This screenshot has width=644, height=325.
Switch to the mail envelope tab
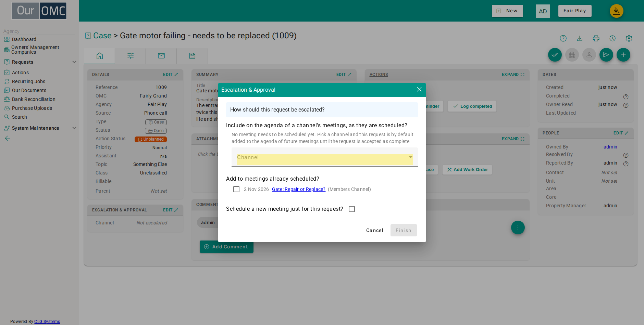pos(161,56)
